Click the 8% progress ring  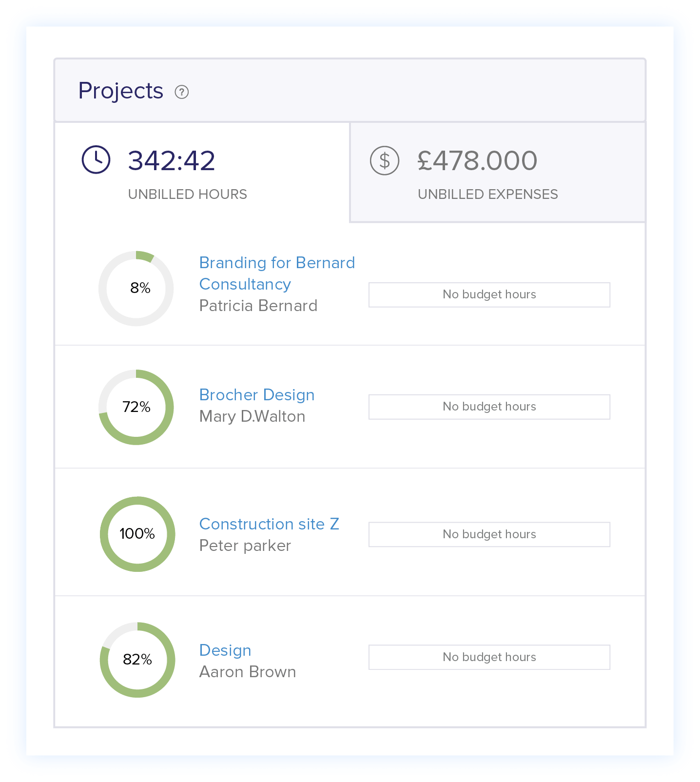(x=136, y=289)
